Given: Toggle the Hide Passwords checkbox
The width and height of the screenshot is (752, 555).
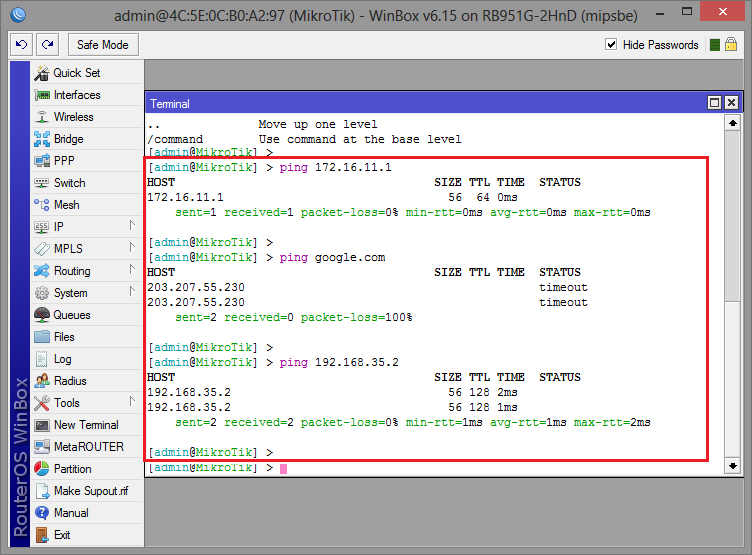Looking at the screenshot, I should 611,45.
